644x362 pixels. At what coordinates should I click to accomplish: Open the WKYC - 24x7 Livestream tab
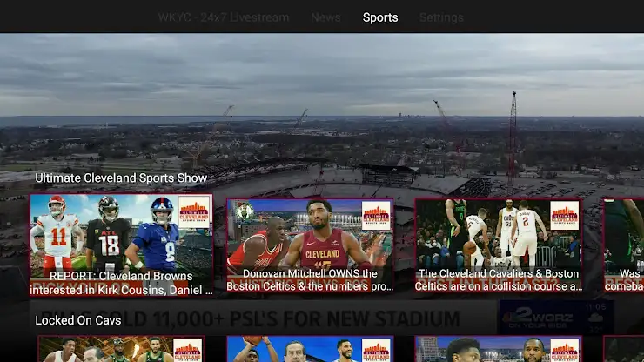point(224,17)
